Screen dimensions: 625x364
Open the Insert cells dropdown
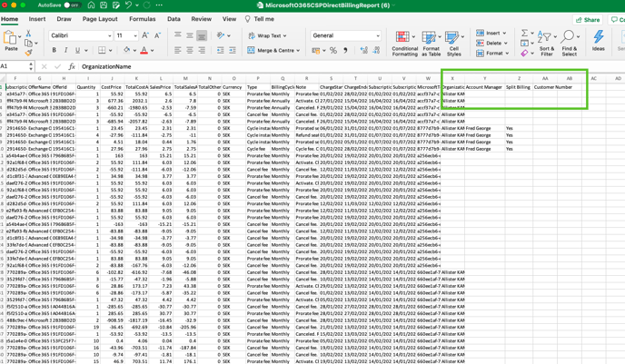tap(491, 33)
